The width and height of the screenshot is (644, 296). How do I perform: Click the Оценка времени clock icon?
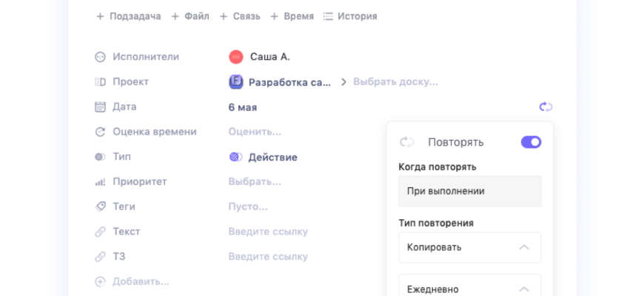(101, 132)
